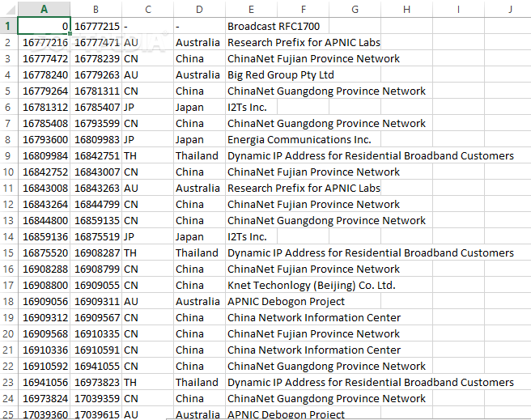
Task: Select cell with value 16909568
Action: [44, 333]
